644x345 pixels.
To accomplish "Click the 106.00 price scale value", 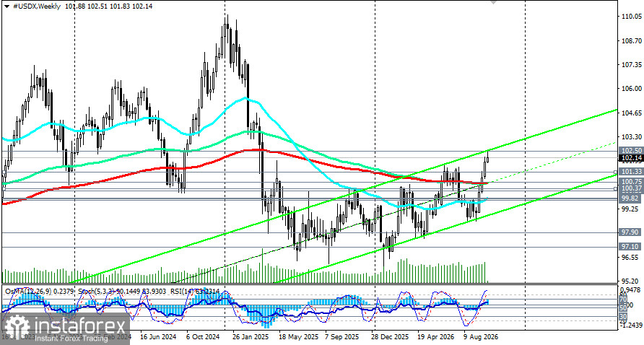I will (x=632, y=88).
